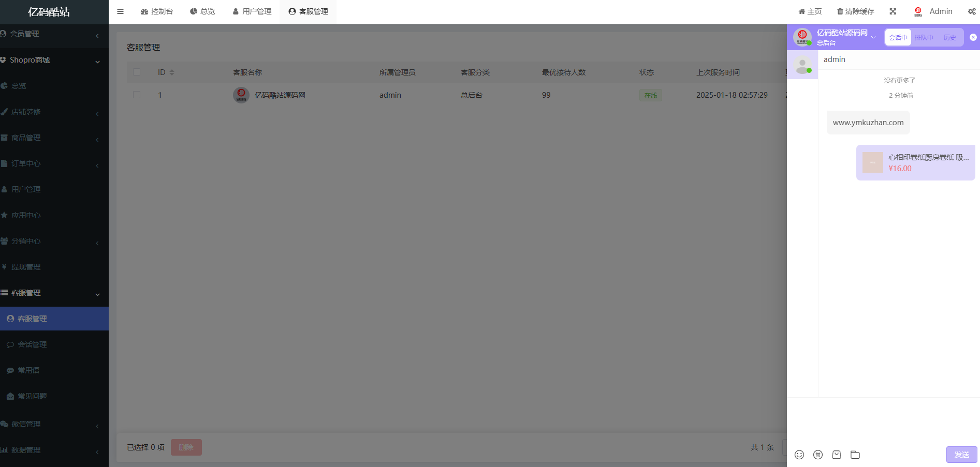The height and width of the screenshot is (467, 980).
Task: Close the chat panel with the X icon
Action: [973, 37]
